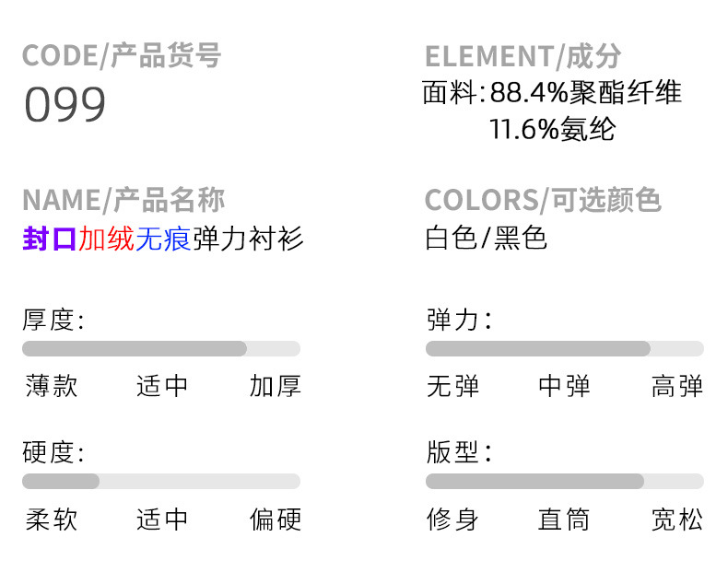Click the ELEMENT/成分 heading

coord(523,56)
